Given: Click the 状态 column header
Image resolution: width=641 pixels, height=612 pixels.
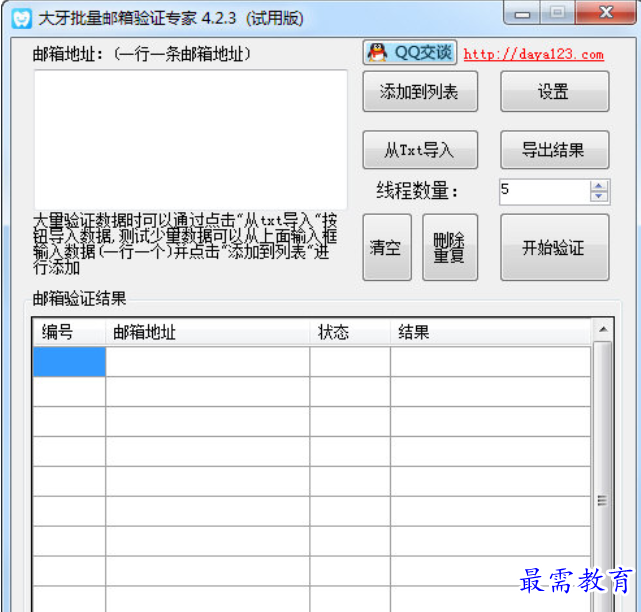Looking at the screenshot, I should click(350, 332).
